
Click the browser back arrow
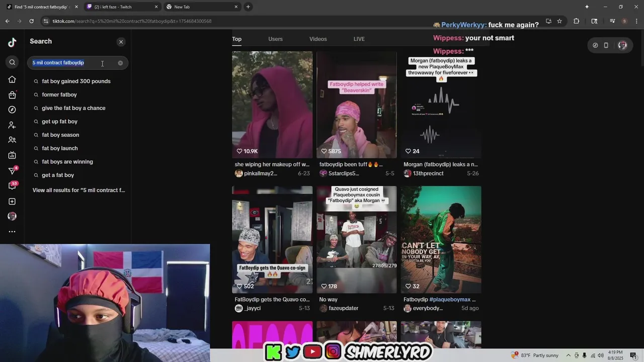point(8,21)
